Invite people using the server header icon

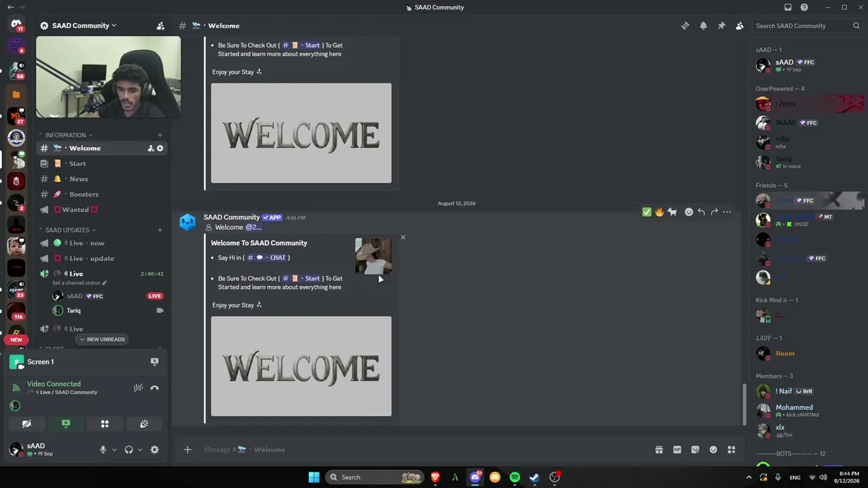point(161,26)
